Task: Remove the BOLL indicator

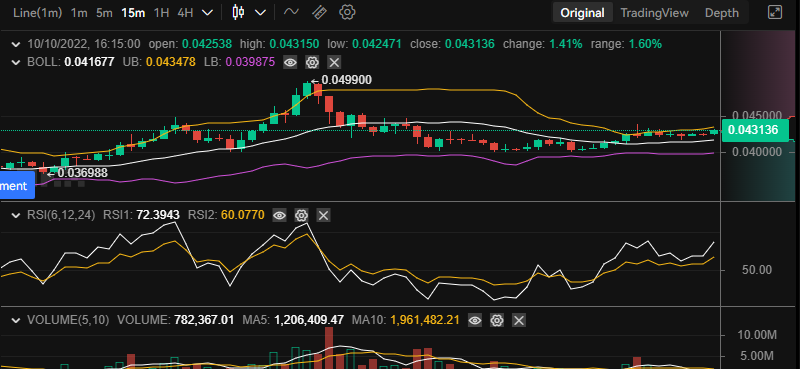Action: 334,62
